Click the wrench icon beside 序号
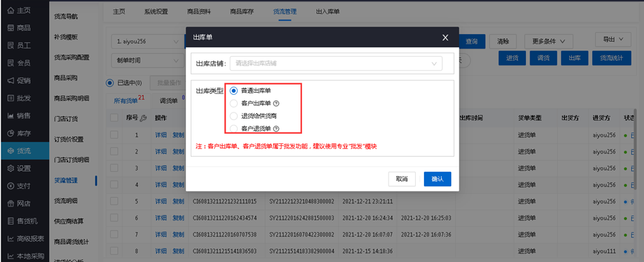644x262 pixels. pos(143,118)
